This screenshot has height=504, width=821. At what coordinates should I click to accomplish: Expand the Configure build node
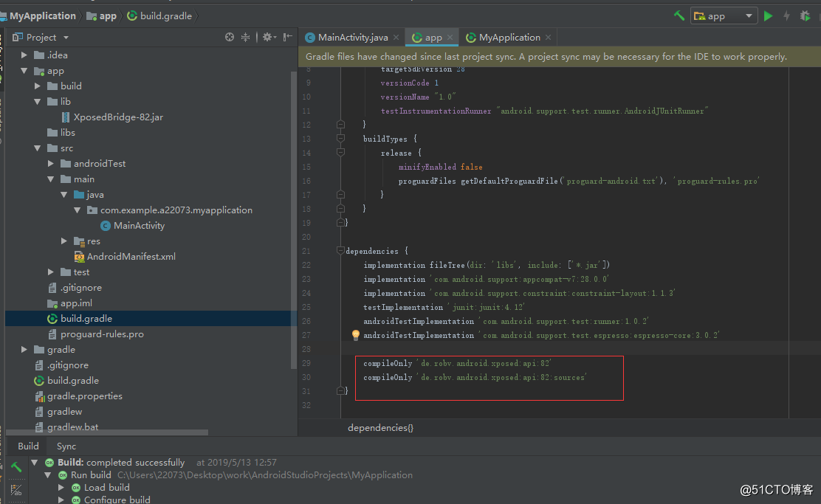61,500
